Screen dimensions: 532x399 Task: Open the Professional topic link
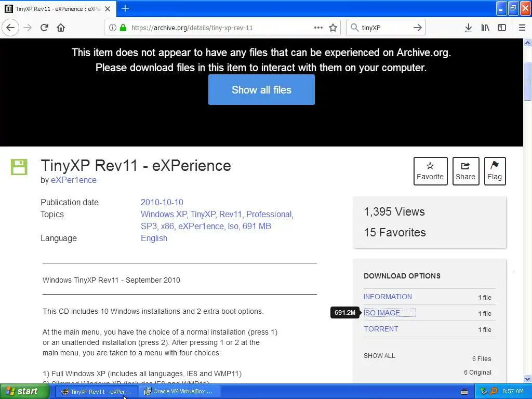(x=269, y=215)
